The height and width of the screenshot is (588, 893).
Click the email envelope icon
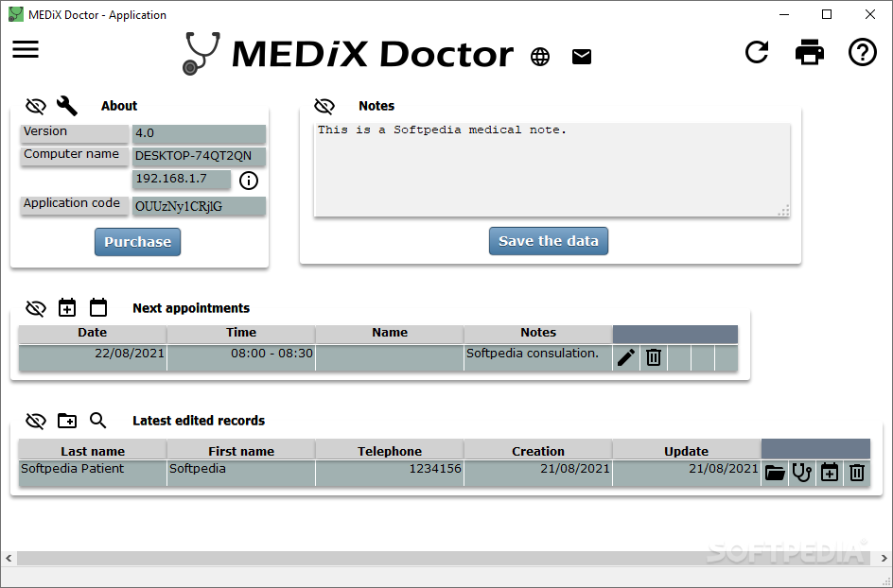coord(582,57)
